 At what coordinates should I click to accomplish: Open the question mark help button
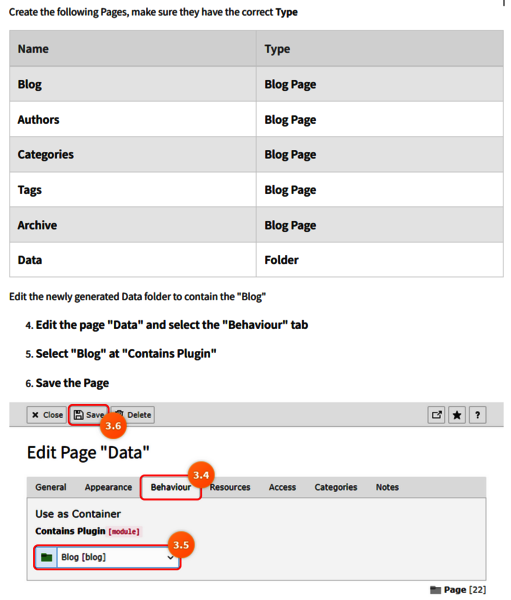point(477,415)
